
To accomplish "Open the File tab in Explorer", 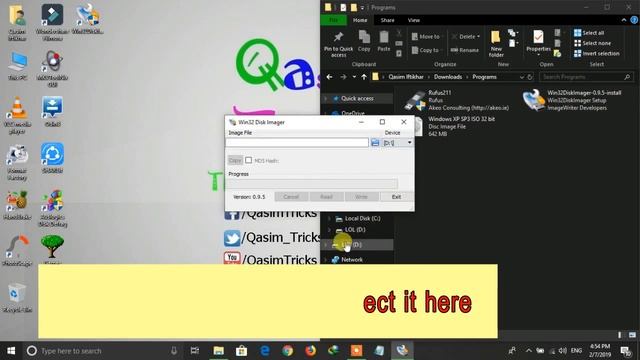I will [333, 20].
